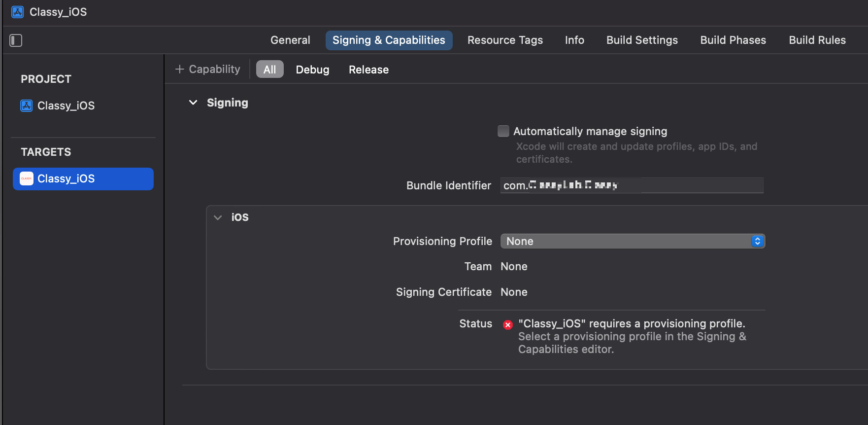Click the Bundle Identifier input field
This screenshot has height=425, width=868.
coord(632,185)
